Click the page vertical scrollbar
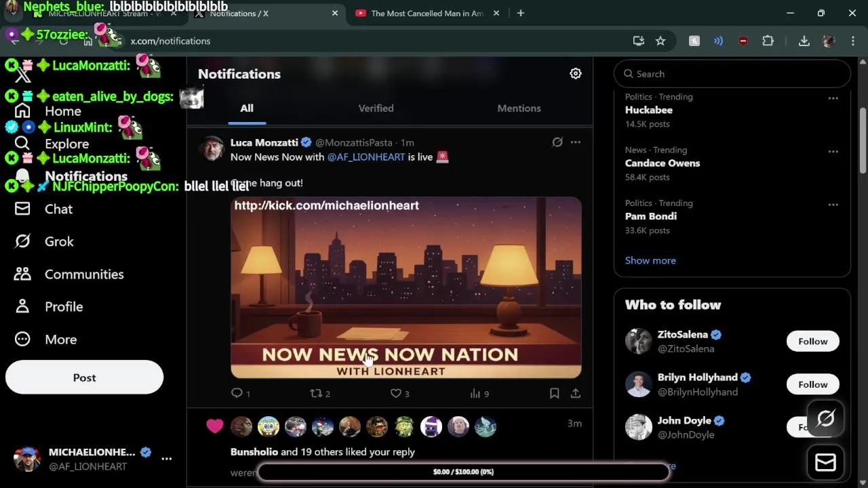The image size is (868, 488). coord(863,140)
